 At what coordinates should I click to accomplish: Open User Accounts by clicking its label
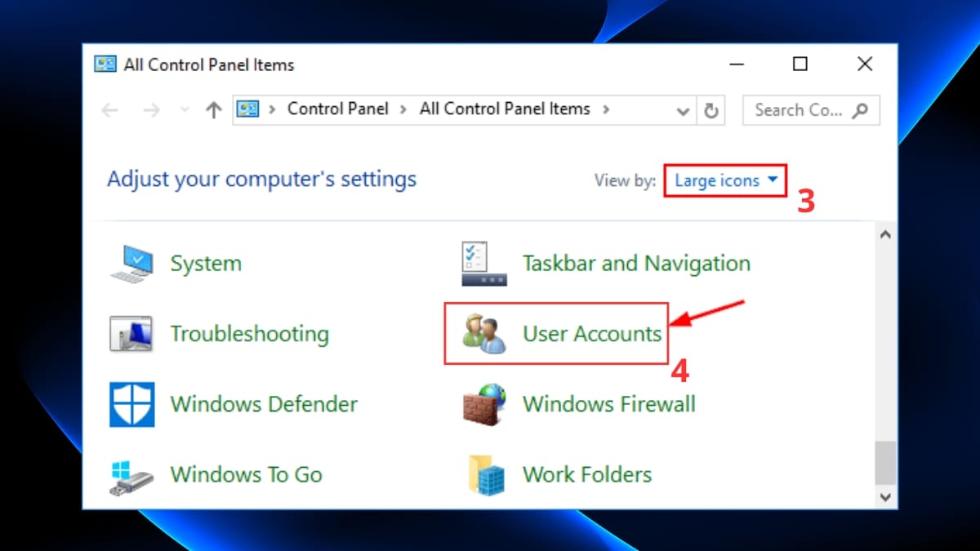click(591, 333)
